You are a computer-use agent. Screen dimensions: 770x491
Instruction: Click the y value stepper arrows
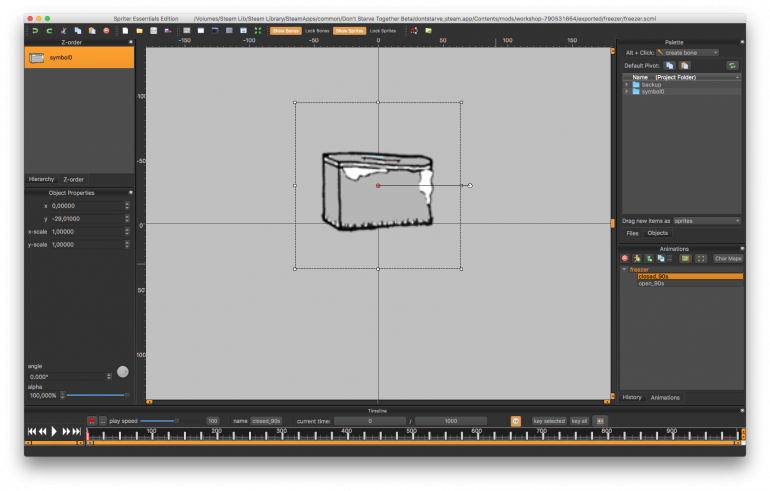(x=127, y=218)
